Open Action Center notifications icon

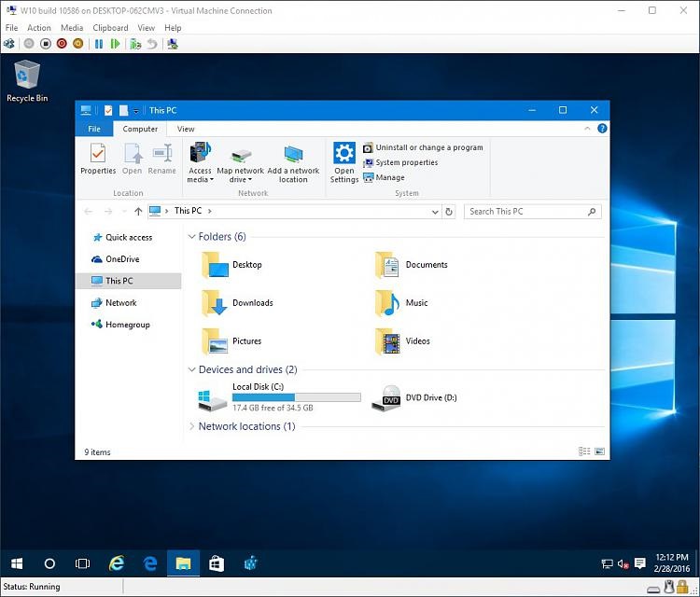[639, 564]
